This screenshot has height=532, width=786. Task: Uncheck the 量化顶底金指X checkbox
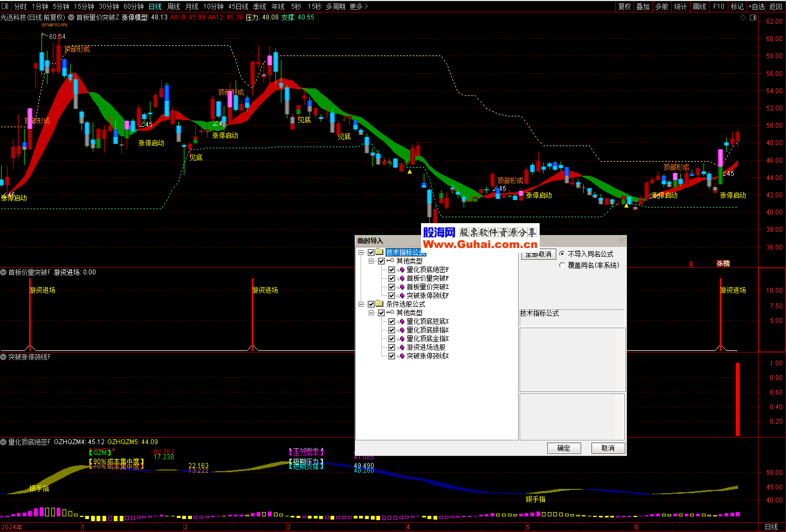point(391,338)
